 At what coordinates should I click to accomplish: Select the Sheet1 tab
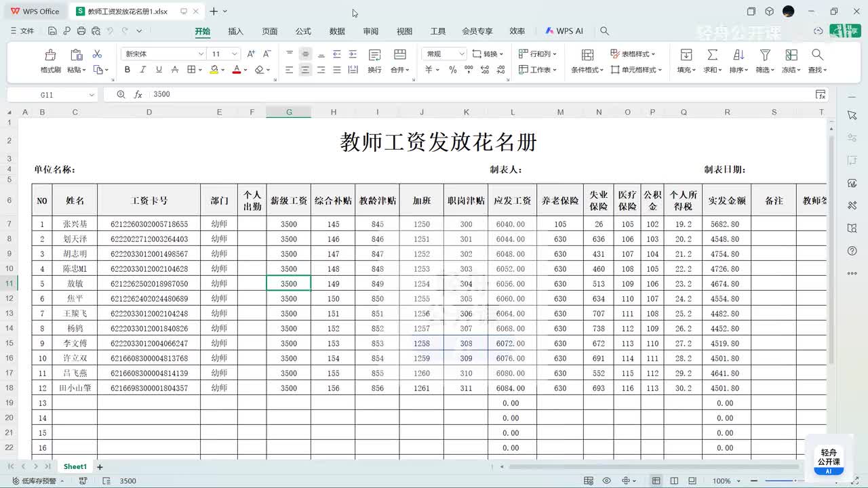click(75, 467)
